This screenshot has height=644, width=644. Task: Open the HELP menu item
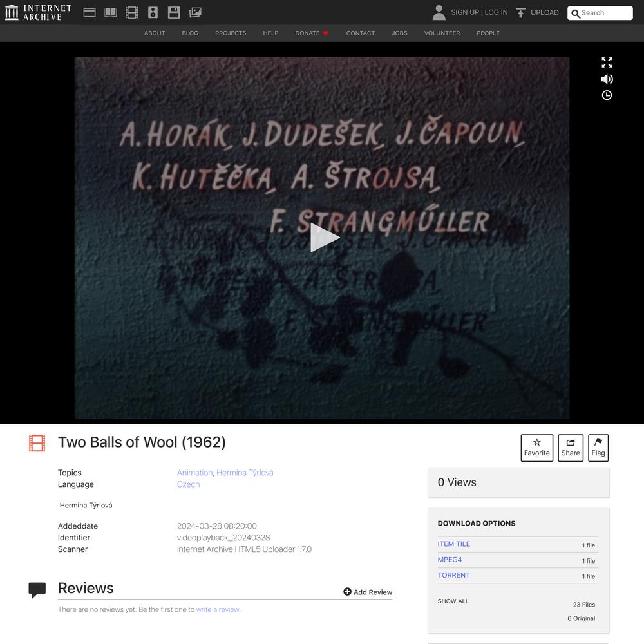[270, 33]
